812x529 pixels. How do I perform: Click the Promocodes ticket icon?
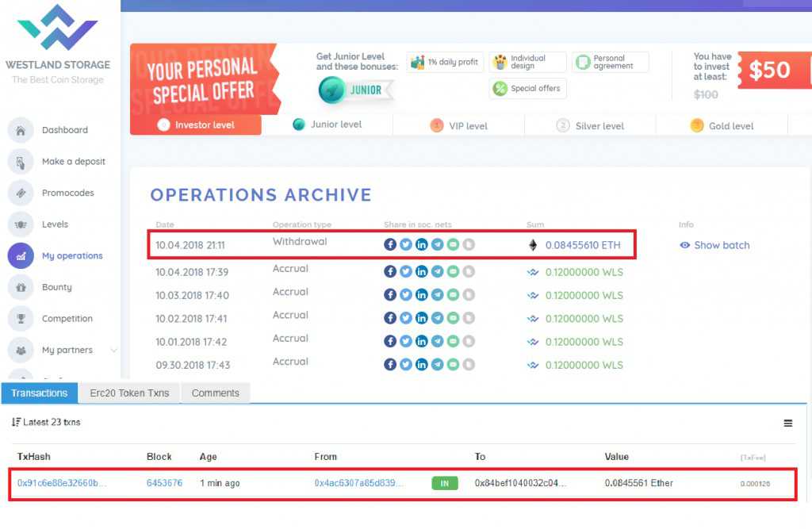click(x=21, y=193)
